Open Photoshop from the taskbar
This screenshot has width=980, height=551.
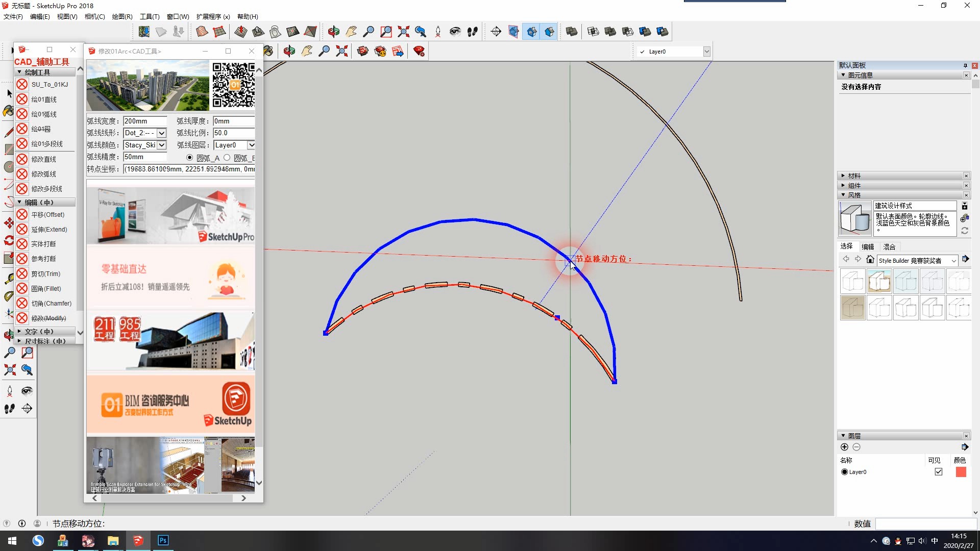163,540
